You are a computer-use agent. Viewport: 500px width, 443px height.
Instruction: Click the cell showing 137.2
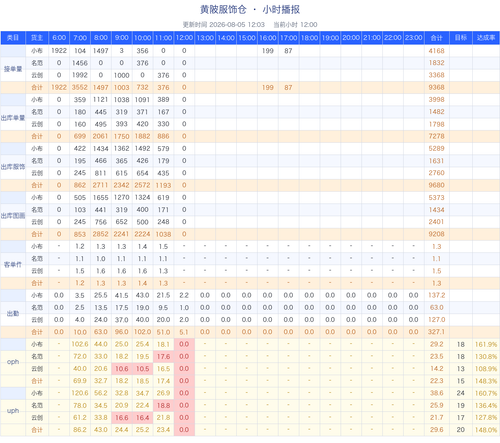[x=437, y=295]
